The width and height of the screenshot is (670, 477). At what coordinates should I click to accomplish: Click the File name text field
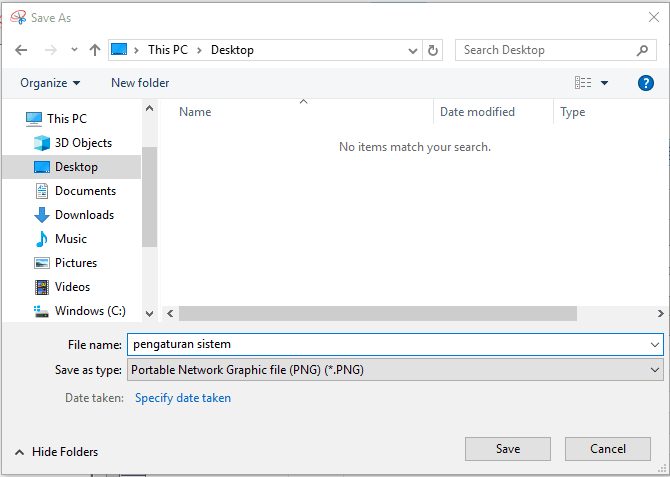point(387,344)
